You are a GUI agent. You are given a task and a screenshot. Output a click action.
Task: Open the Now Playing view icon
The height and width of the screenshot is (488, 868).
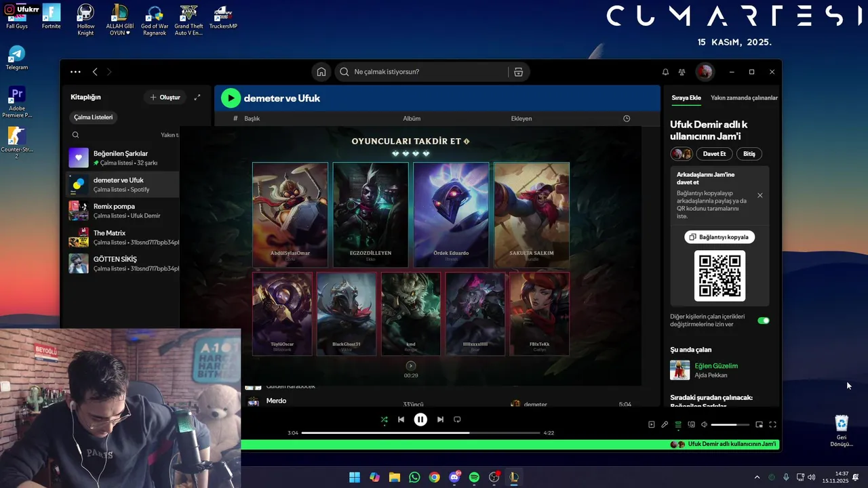coord(652,425)
